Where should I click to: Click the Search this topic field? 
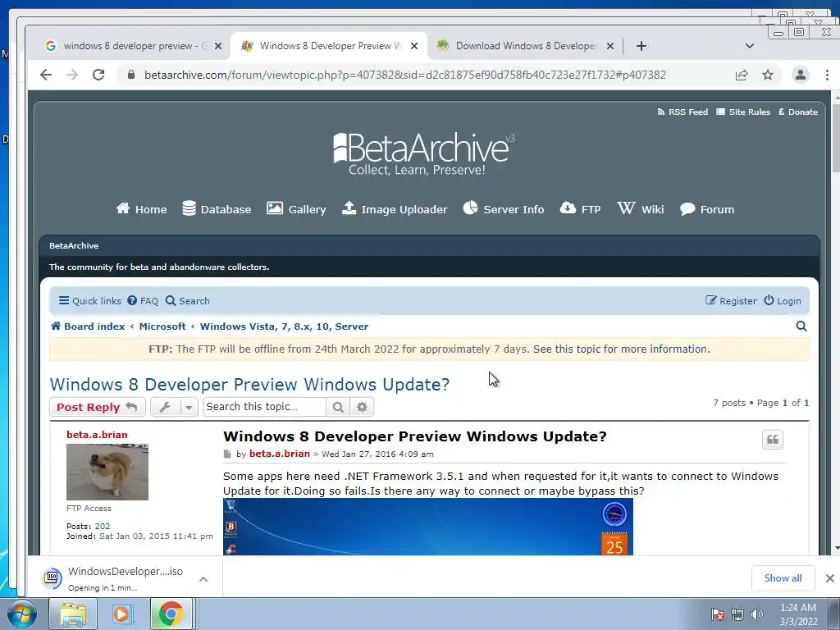265,407
